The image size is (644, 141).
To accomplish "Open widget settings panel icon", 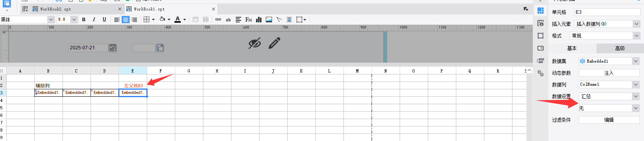I will pos(541,48).
